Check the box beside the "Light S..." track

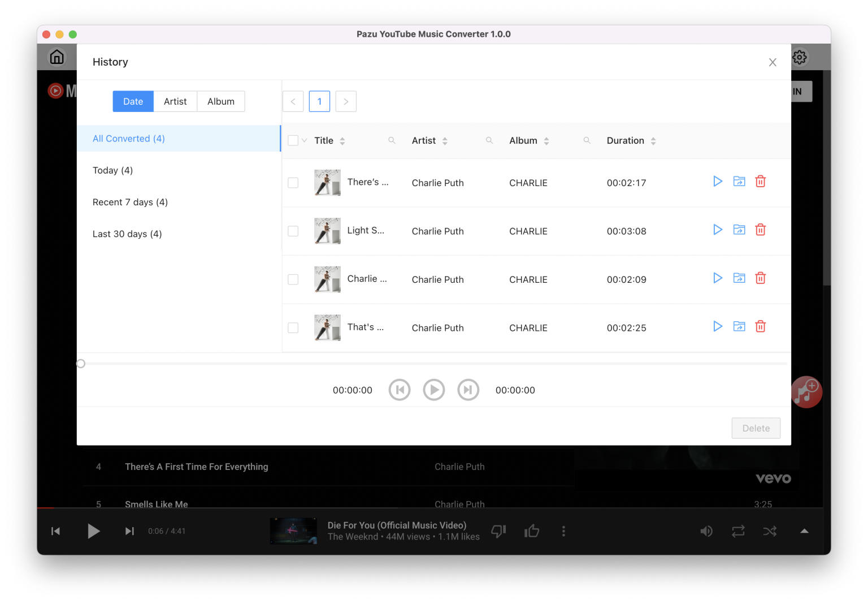tap(293, 231)
